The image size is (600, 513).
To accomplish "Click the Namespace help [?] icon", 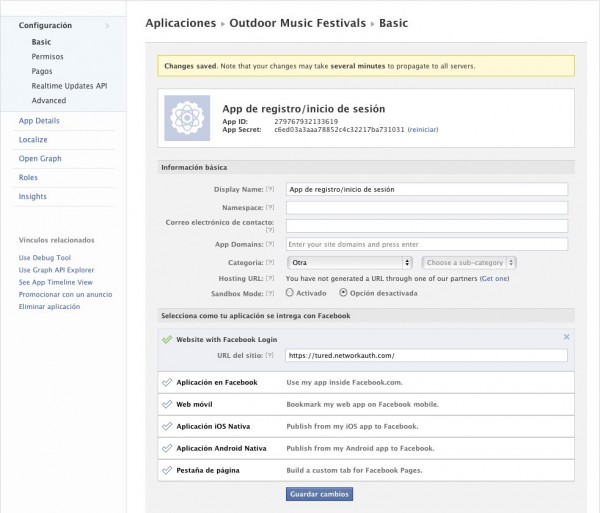I will point(270,207).
